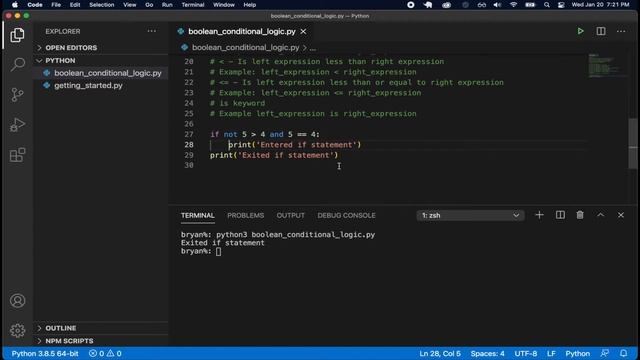Viewport: 640px width, 360px height.
Task: Open the File menu
Action: tap(56, 5)
